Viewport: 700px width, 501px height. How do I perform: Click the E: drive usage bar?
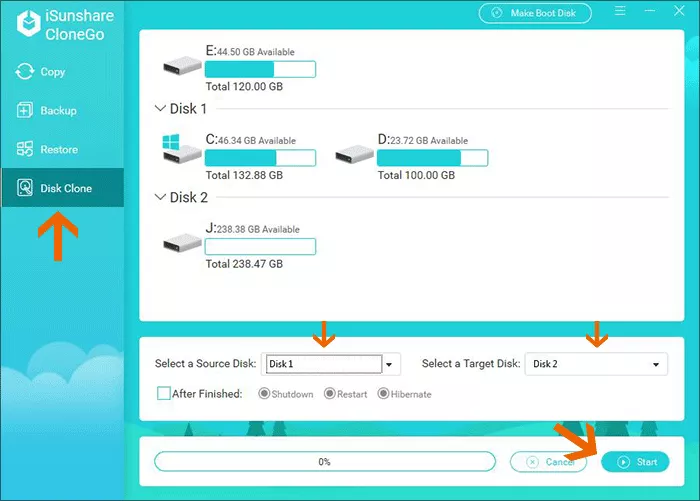coord(260,69)
